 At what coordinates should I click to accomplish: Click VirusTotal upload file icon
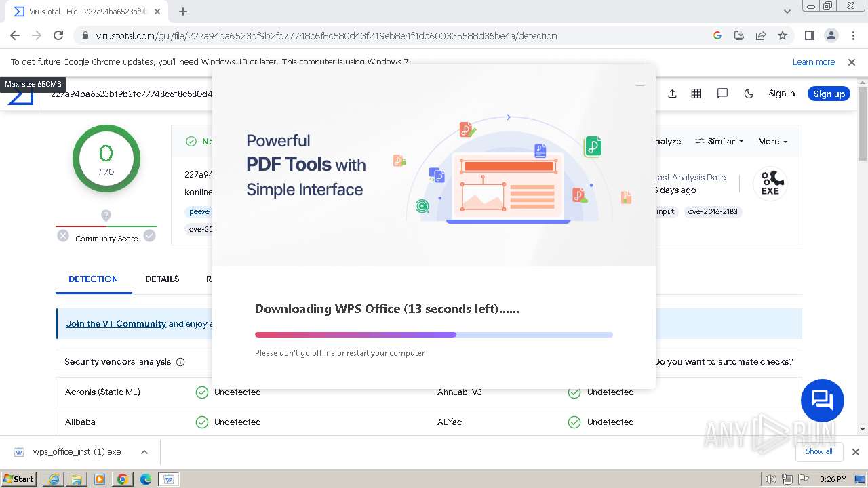672,94
